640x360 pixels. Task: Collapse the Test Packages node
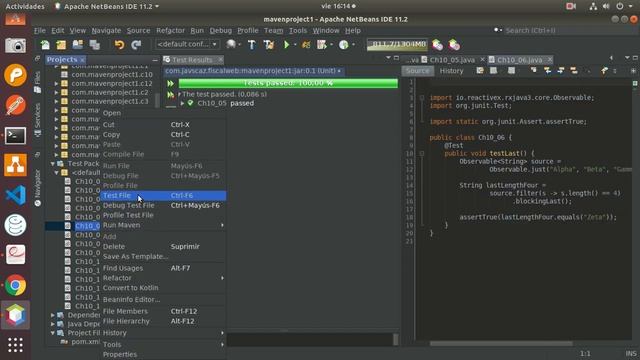click(x=53, y=164)
